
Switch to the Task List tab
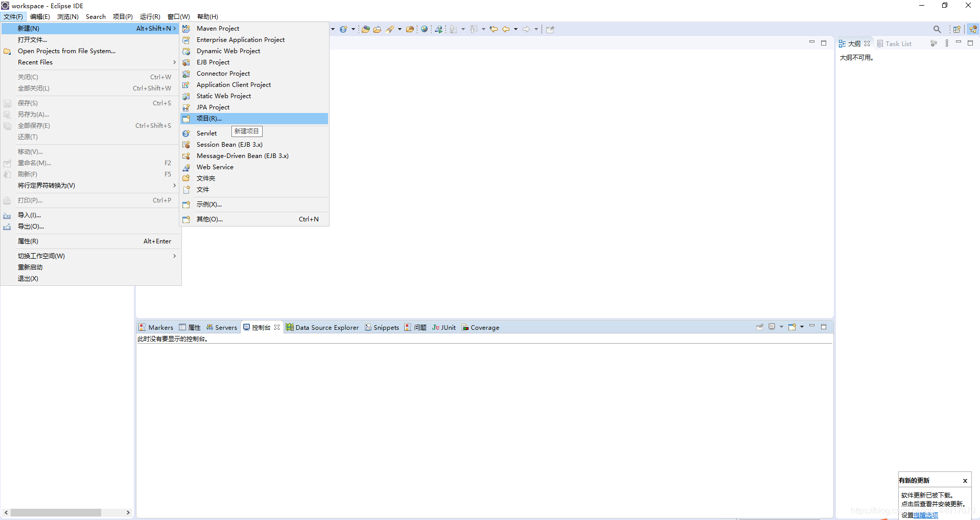(x=894, y=44)
